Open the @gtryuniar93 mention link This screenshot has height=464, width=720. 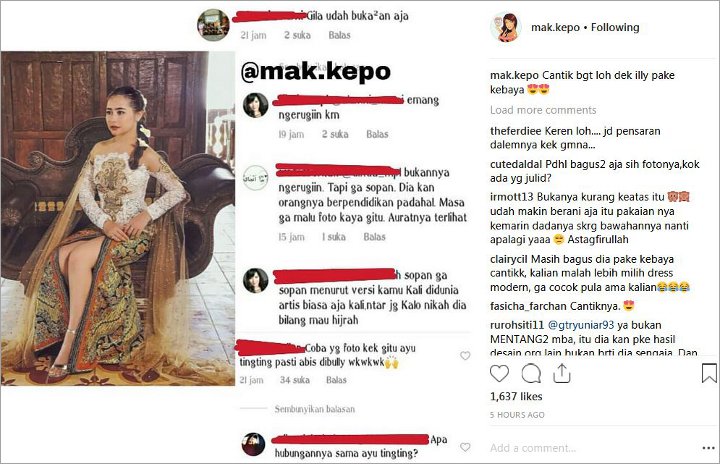tap(581, 325)
